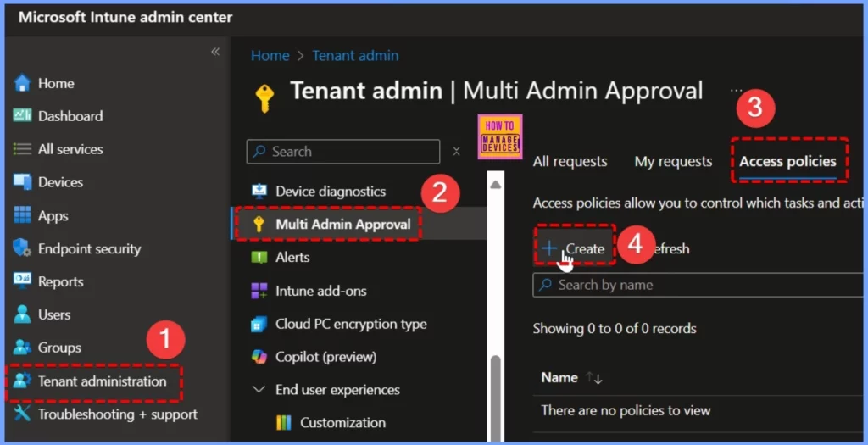Collapse the End user experiences section
The width and height of the screenshot is (868, 445).
pyautogui.click(x=259, y=390)
